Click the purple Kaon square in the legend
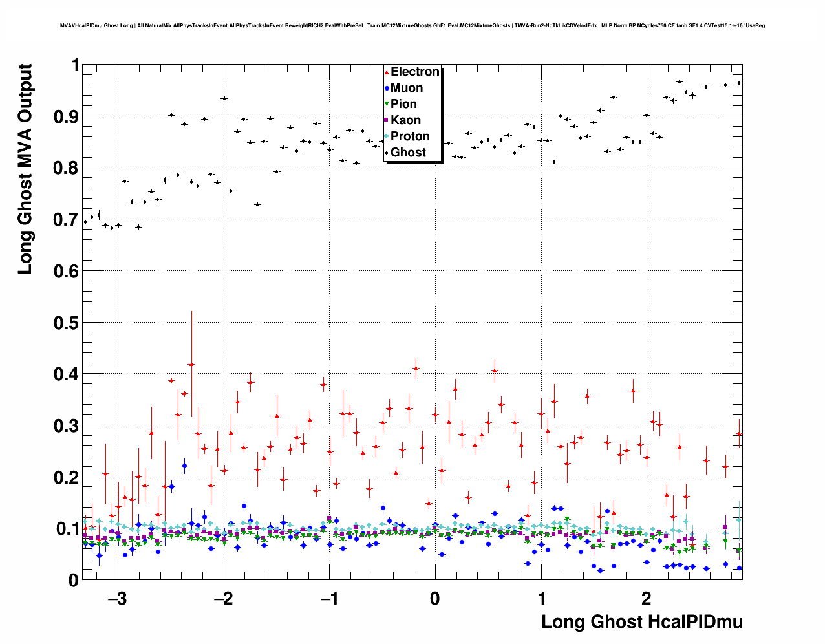The image size is (825, 644). 387,120
